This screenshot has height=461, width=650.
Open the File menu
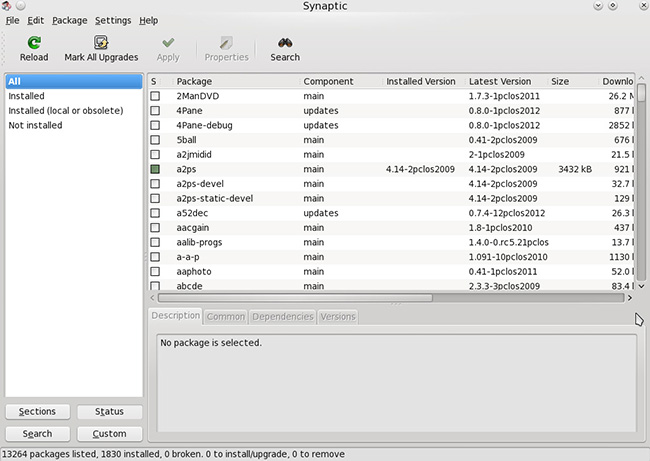pos(12,20)
